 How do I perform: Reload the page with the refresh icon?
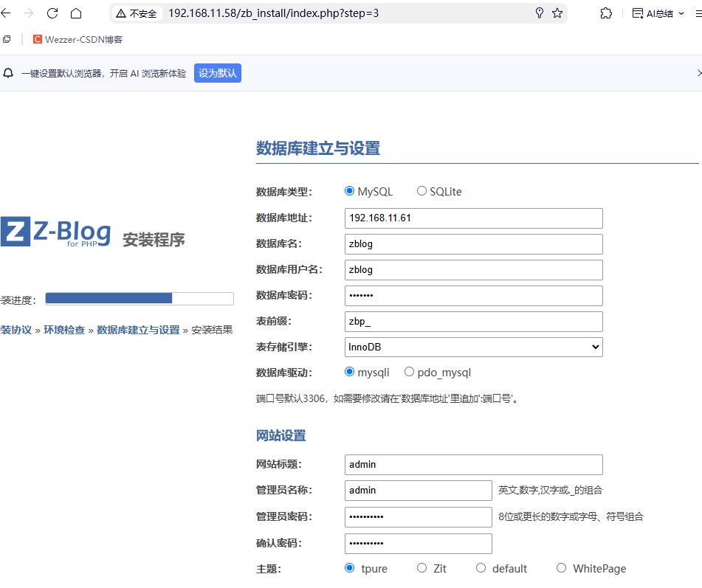52,13
